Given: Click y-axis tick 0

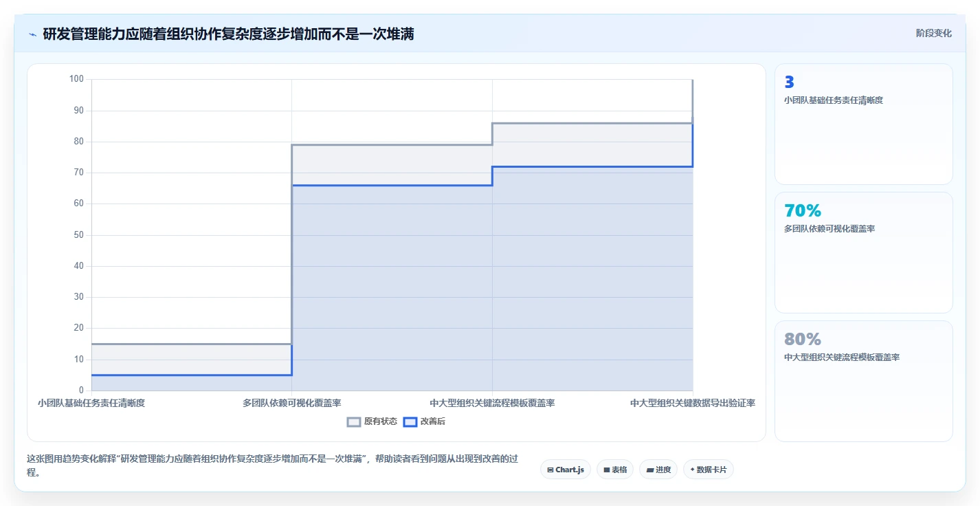Looking at the screenshot, I should [81, 390].
